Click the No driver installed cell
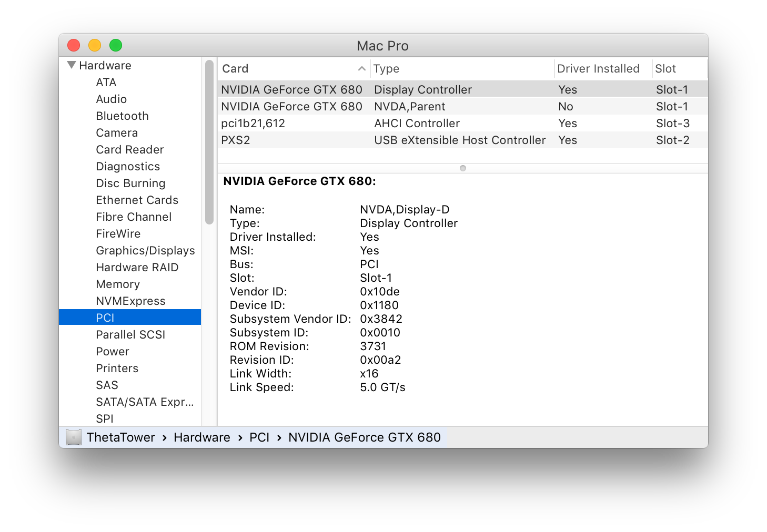Screen dimensions: 767x532 coord(566,106)
